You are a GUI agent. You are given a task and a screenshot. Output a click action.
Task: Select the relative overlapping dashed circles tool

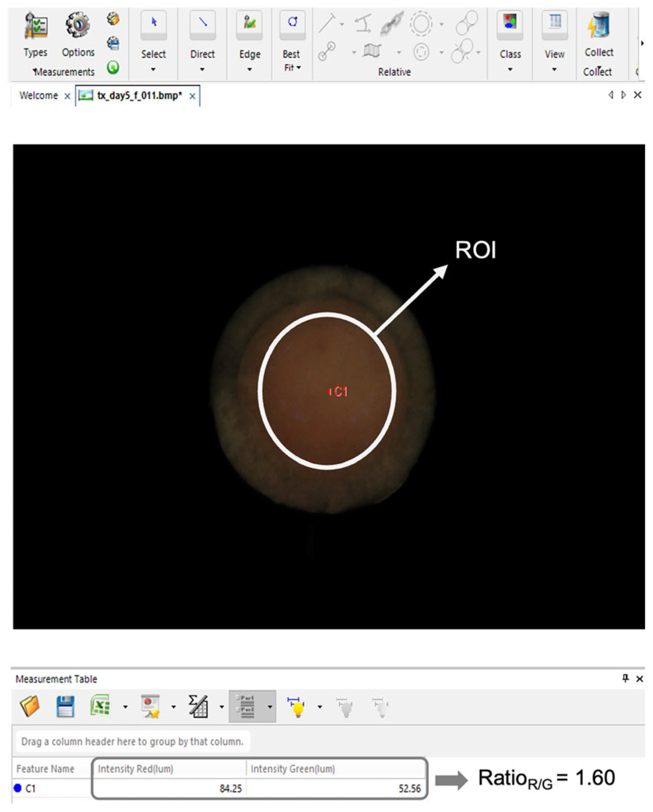click(462, 51)
